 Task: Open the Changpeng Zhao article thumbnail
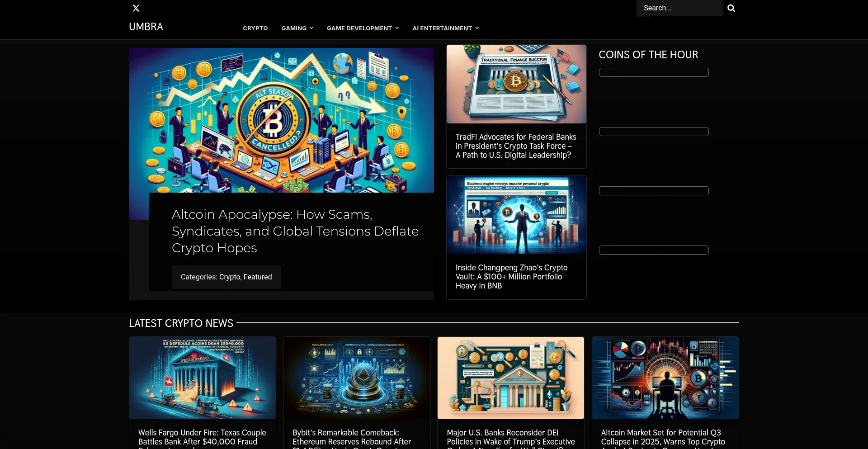tap(516, 215)
